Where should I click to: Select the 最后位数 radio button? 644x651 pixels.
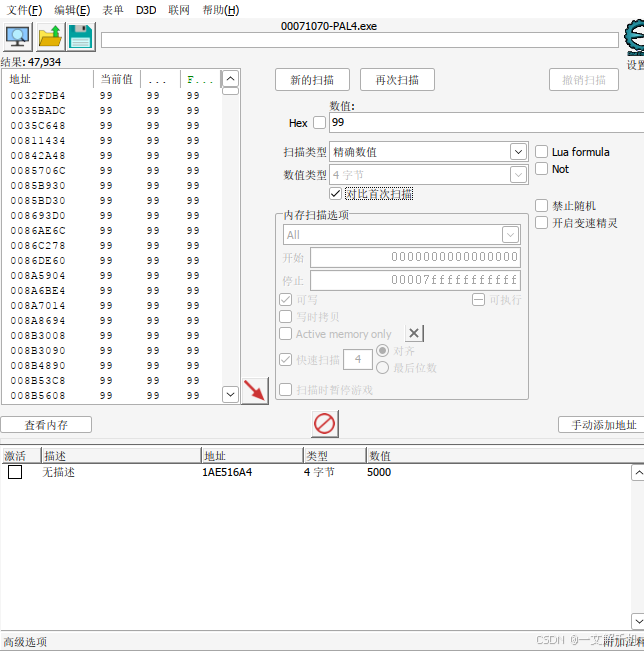point(382,367)
